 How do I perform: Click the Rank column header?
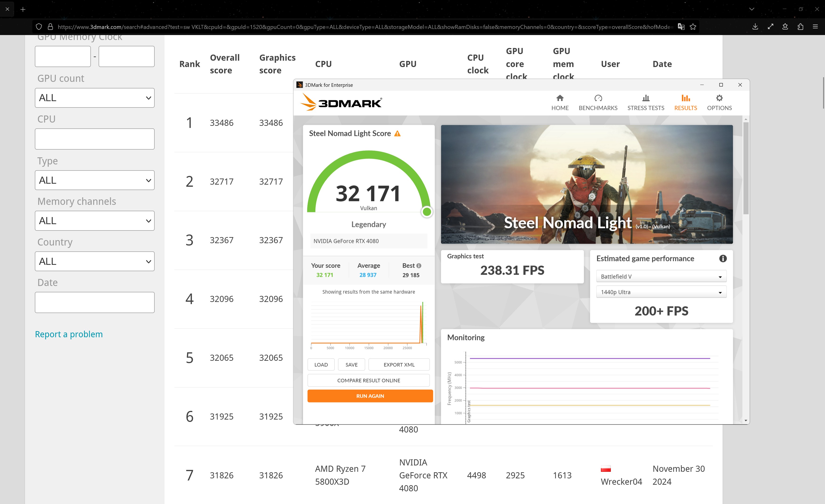click(189, 64)
